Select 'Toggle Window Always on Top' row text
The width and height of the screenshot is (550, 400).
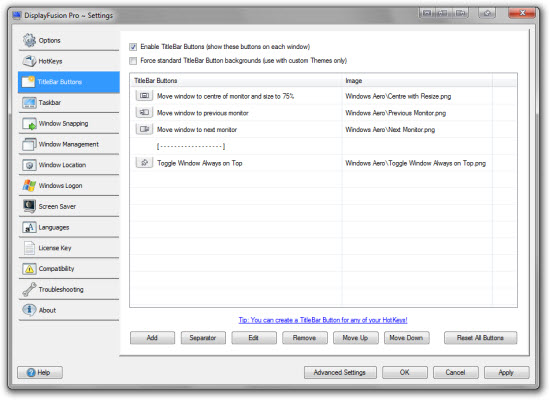click(x=200, y=163)
